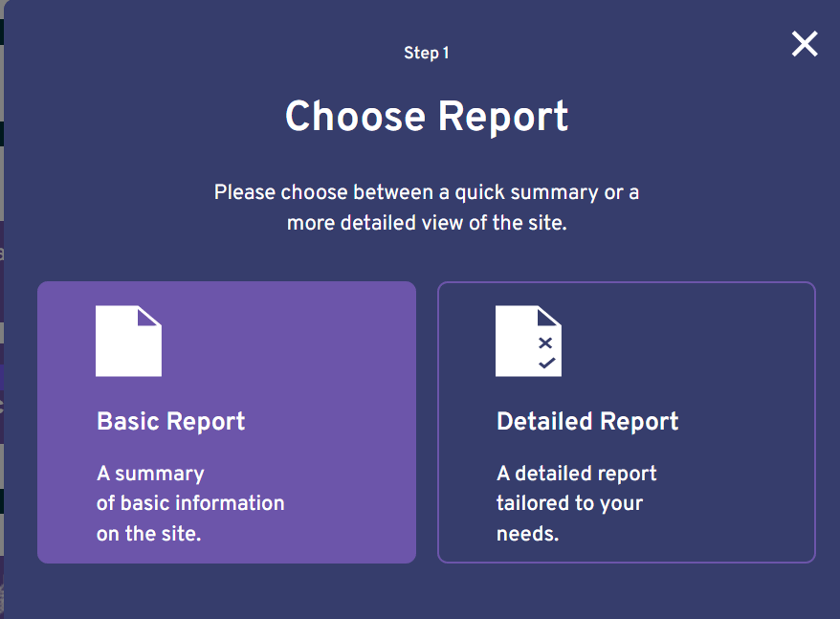Click the 'Detailed Report' heading text

pos(586,421)
